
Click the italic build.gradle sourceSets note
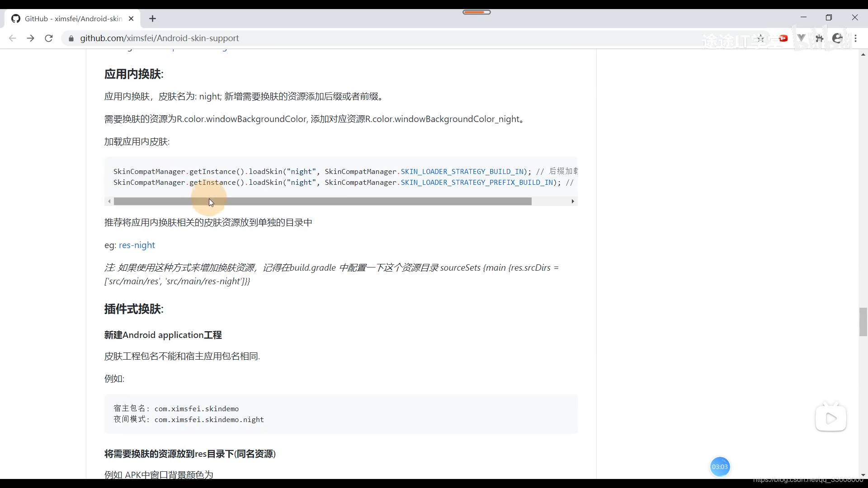(x=331, y=274)
